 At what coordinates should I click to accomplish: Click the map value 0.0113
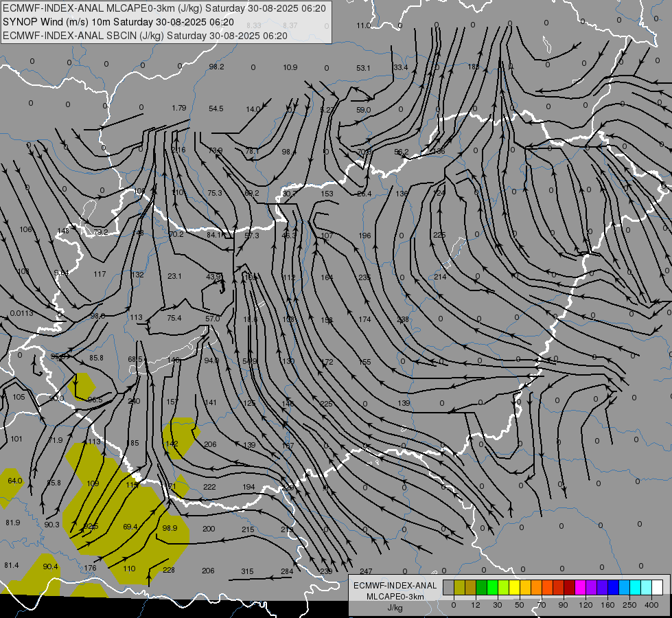tap(21, 313)
